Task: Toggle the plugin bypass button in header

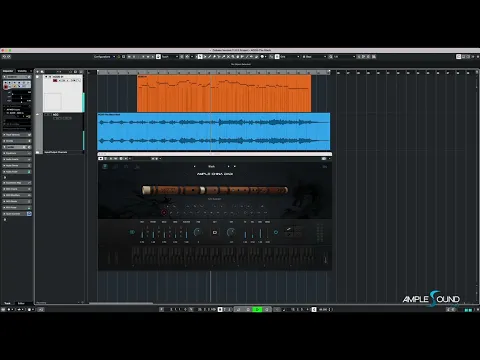Action: (101, 159)
